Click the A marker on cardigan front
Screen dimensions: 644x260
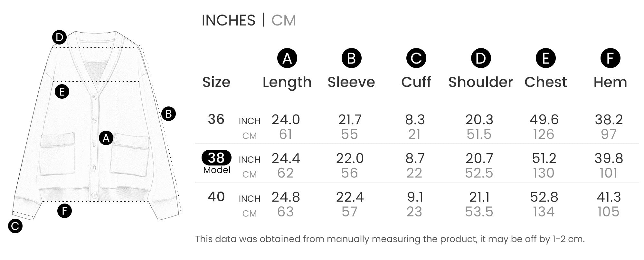[106, 138]
